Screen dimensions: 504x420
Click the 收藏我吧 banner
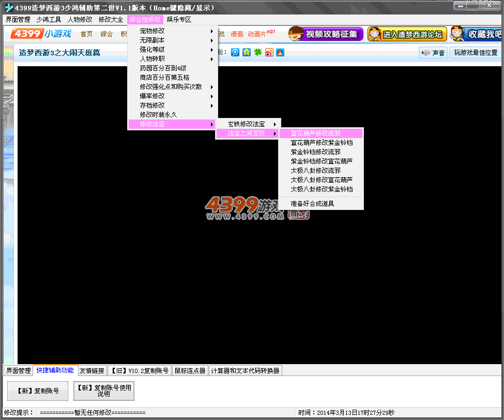477,34
